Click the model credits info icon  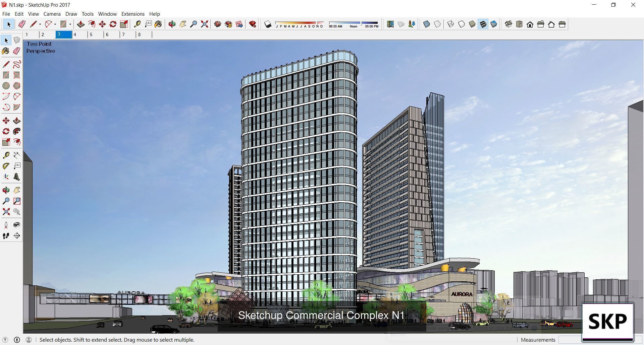[17, 340]
